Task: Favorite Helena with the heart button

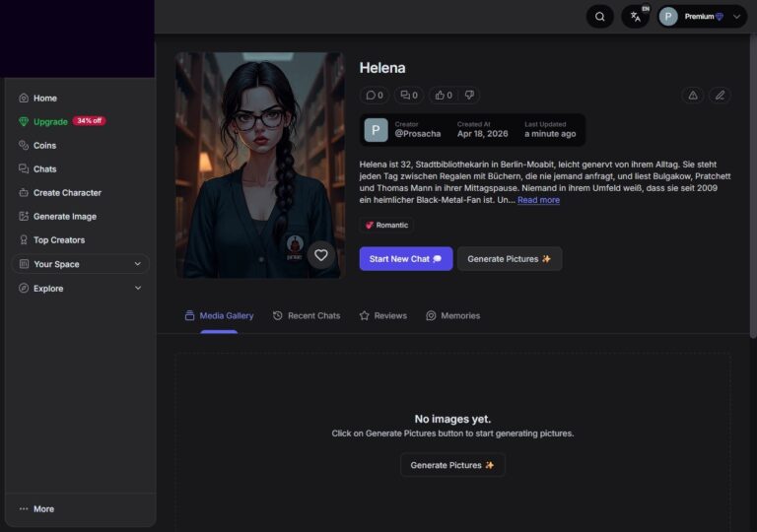Action: click(320, 255)
